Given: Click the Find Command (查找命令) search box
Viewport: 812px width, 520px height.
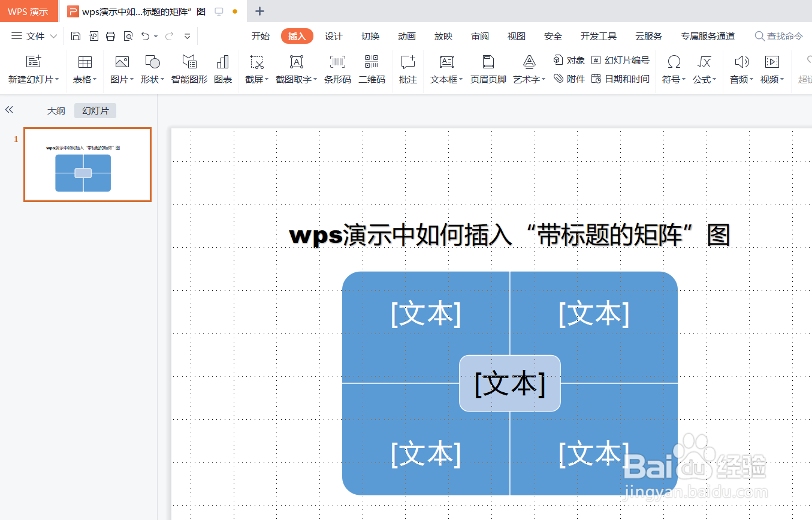Looking at the screenshot, I should (778, 36).
